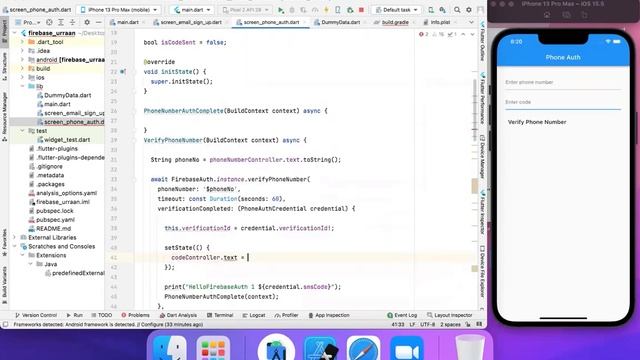Open Default task dropdown

[396, 9]
